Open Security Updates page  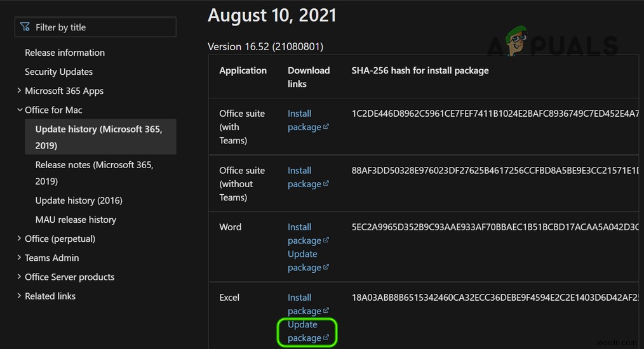coord(58,72)
